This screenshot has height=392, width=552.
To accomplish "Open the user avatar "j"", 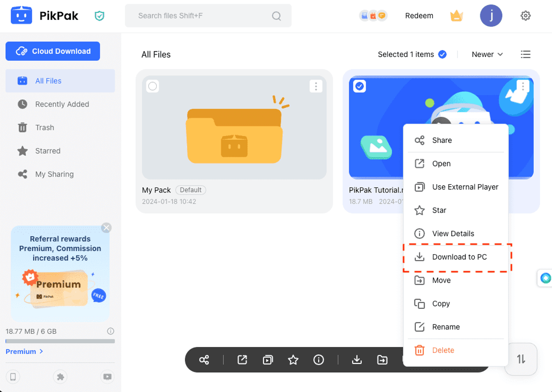I will [491, 16].
